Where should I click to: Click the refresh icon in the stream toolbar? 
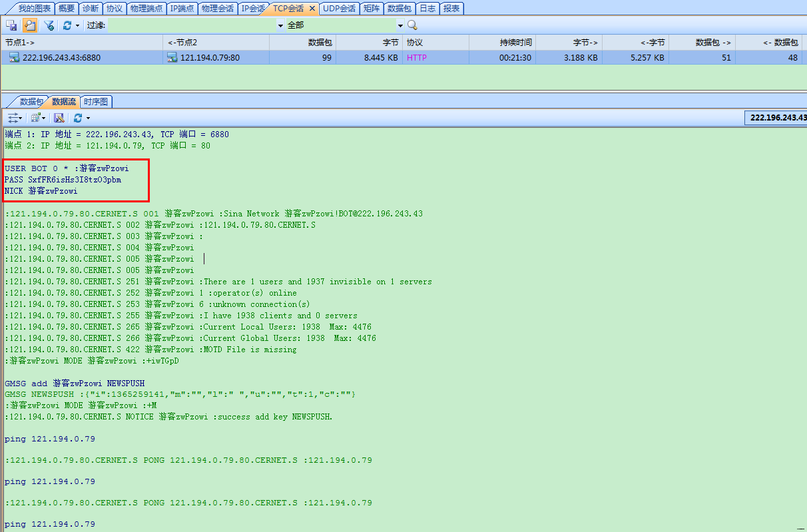tap(78, 118)
